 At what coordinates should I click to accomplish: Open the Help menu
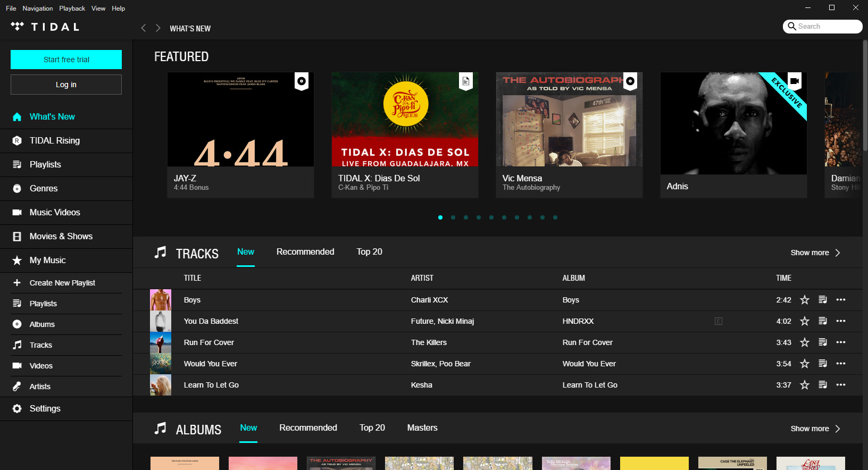[x=119, y=9]
